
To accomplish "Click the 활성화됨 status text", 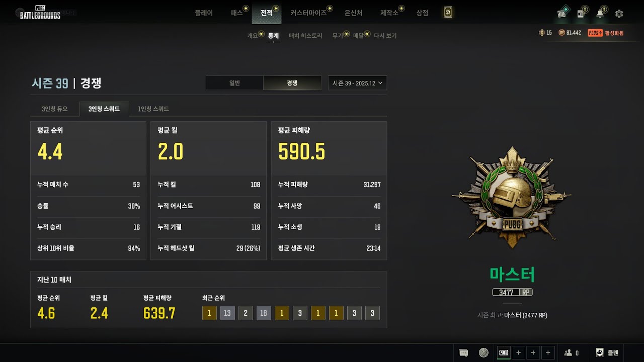I will click(x=614, y=33).
